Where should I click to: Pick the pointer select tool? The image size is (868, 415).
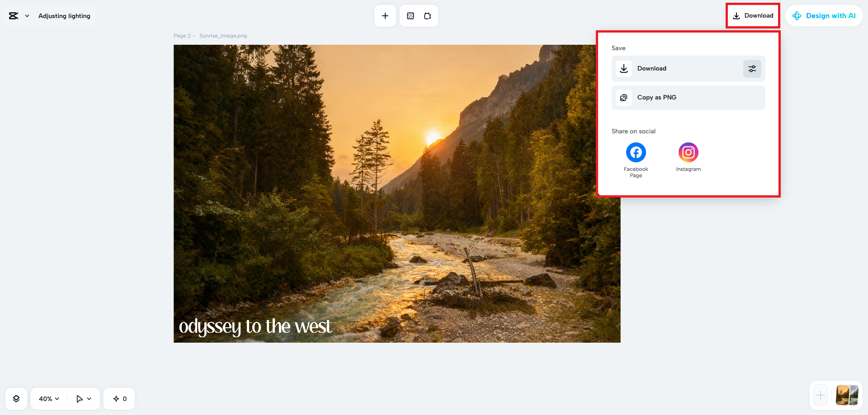coord(79,399)
